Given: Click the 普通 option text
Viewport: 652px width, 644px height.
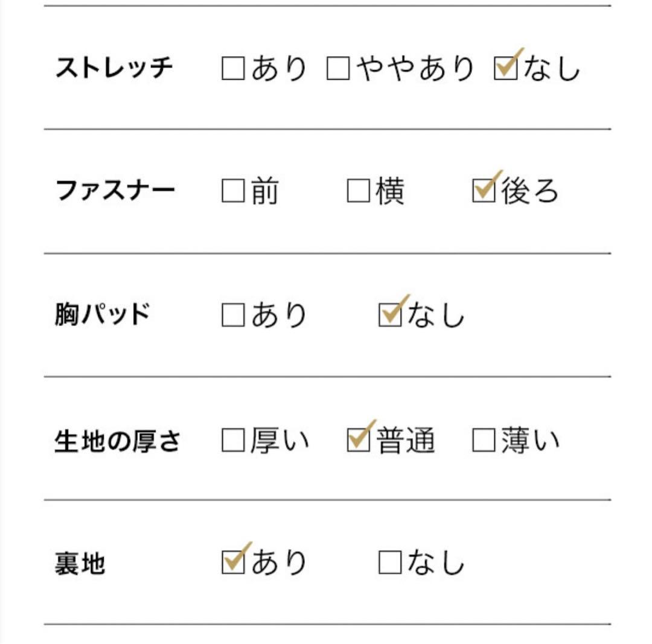Looking at the screenshot, I should 406,440.
